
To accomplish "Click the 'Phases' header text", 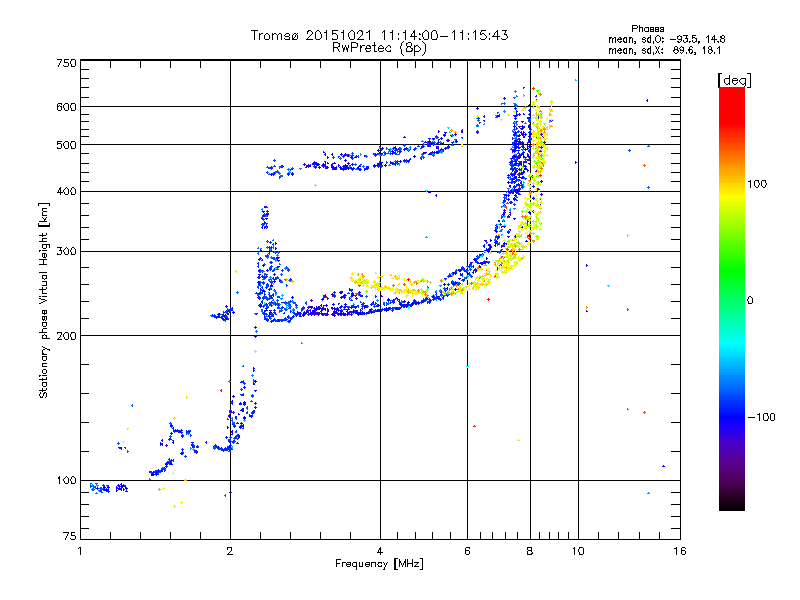I will [x=647, y=29].
